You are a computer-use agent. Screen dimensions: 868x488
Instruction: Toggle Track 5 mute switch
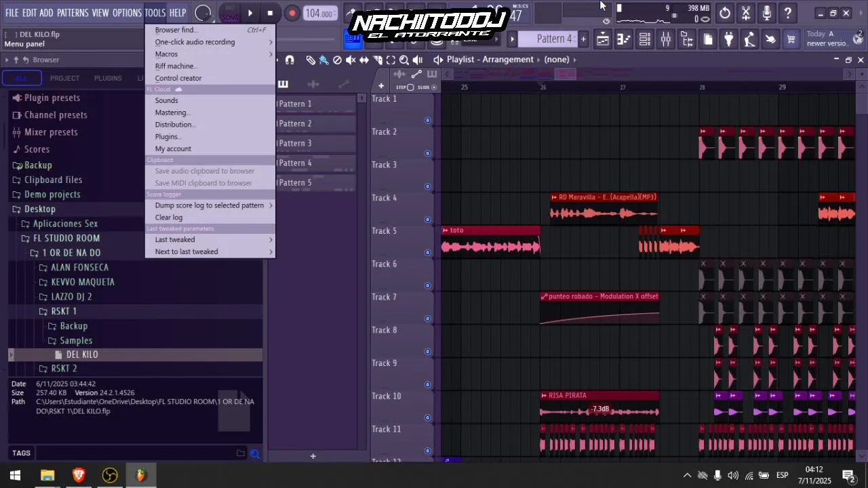(427, 253)
